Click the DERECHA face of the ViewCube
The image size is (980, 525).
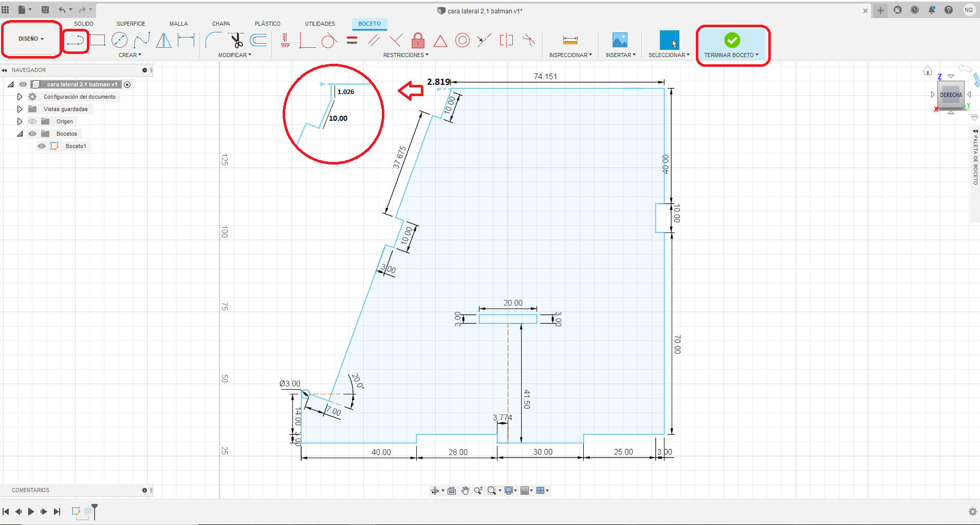(x=951, y=95)
